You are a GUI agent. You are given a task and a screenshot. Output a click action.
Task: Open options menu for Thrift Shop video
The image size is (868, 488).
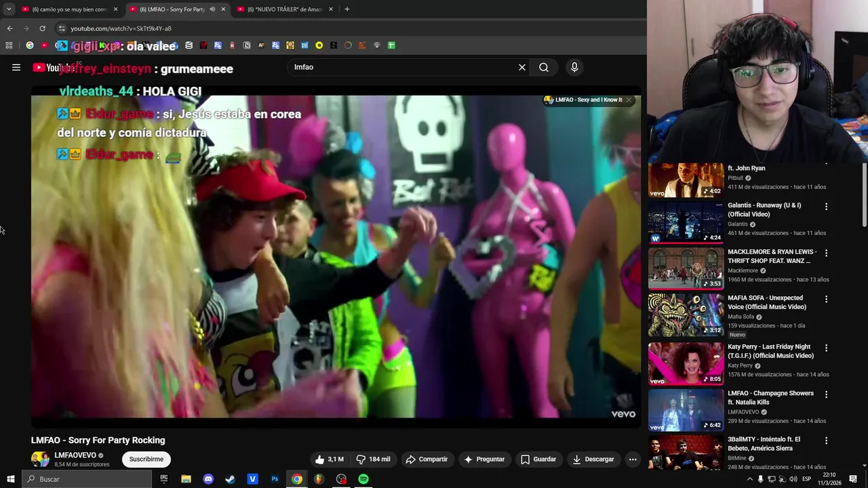[826, 253]
